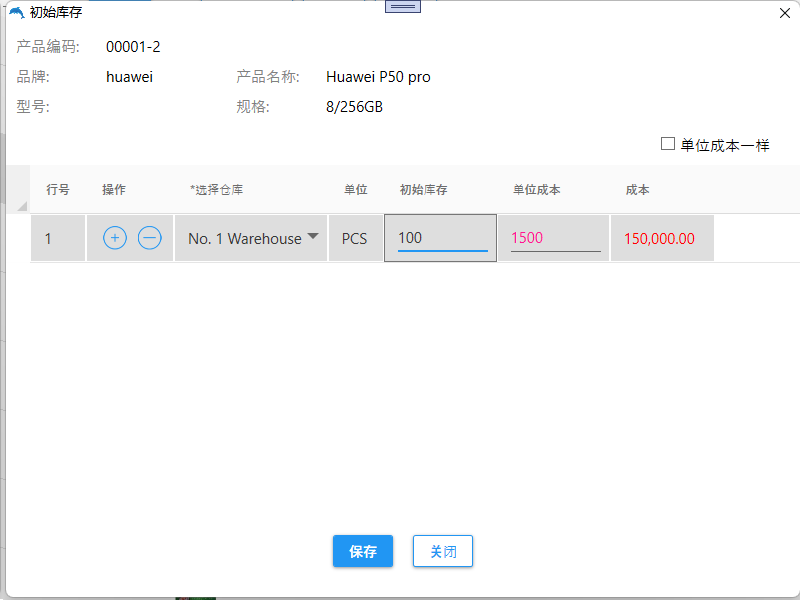Screen dimensions: 800x600
Task: Click the 操作 column header
Action: [x=114, y=190]
